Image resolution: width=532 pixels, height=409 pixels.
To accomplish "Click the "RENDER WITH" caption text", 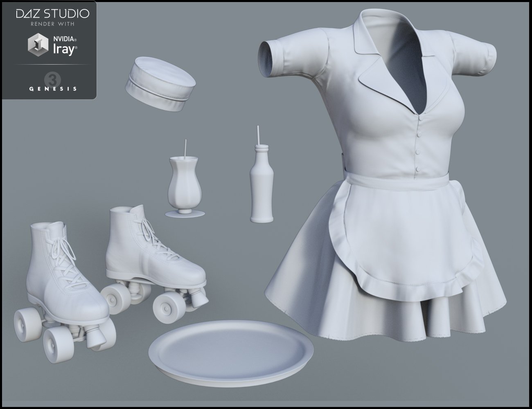I will (52, 24).
